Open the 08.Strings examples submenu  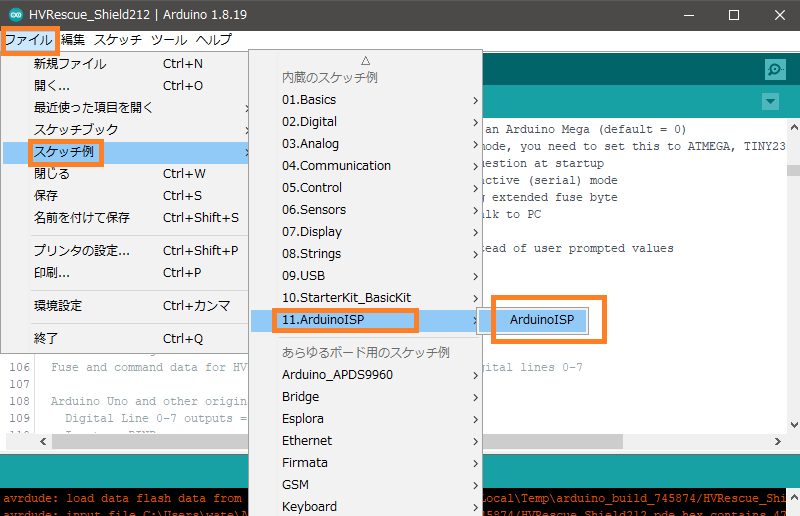(366, 254)
